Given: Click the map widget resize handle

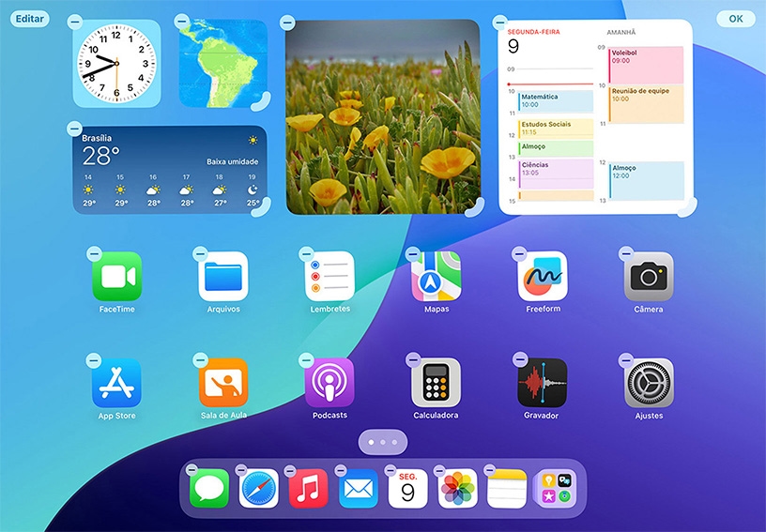Looking at the screenshot, I should pyautogui.click(x=262, y=101).
